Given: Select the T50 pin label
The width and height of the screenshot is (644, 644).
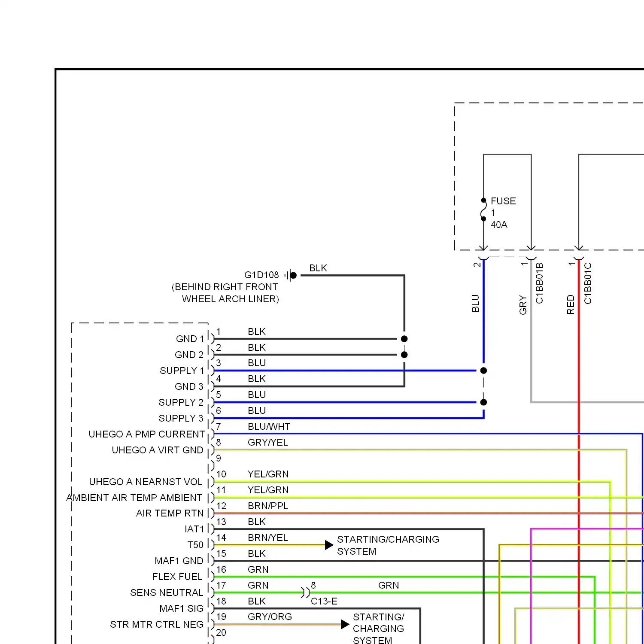Looking at the screenshot, I should [x=195, y=545].
